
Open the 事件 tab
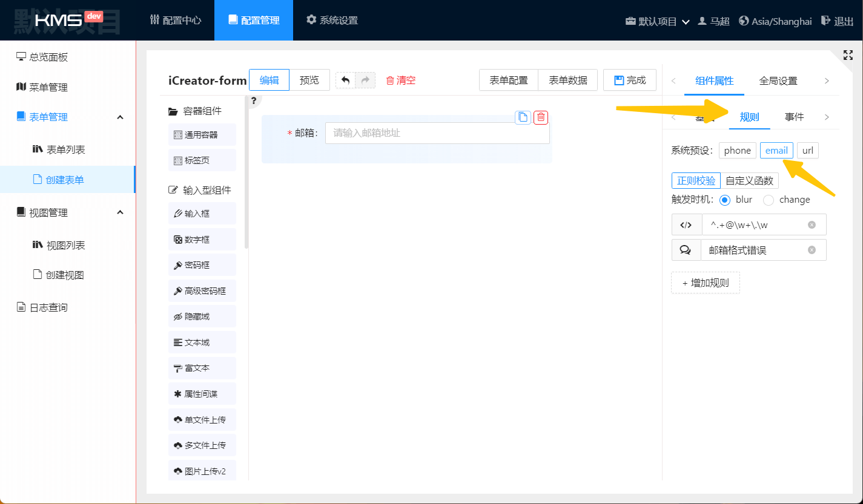pyautogui.click(x=794, y=117)
